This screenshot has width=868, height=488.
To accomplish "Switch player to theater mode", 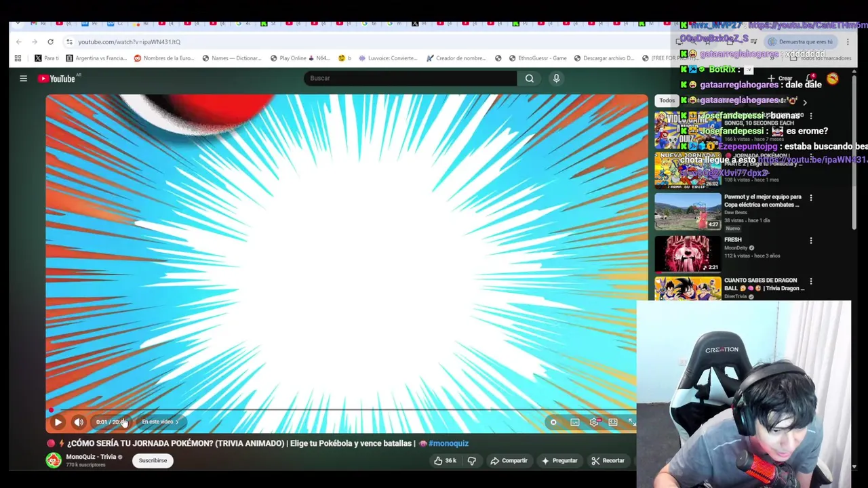I will click(x=613, y=422).
